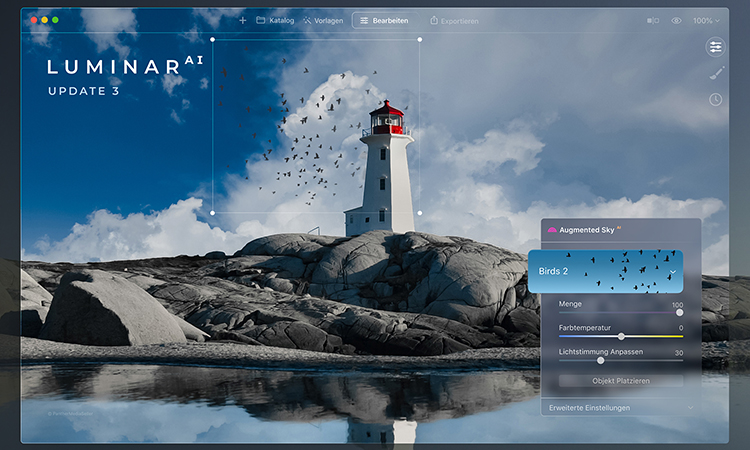Click the plus icon to add photos

point(242,20)
